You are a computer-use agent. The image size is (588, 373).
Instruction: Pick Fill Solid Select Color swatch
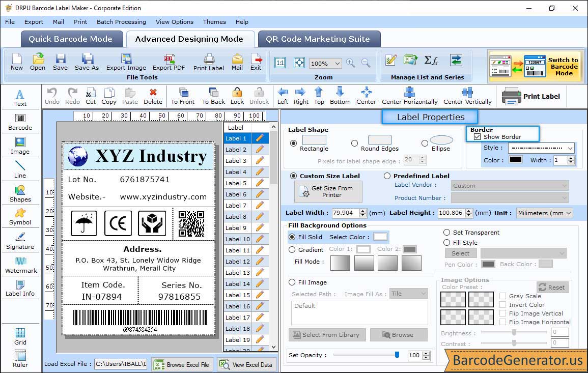point(380,237)
